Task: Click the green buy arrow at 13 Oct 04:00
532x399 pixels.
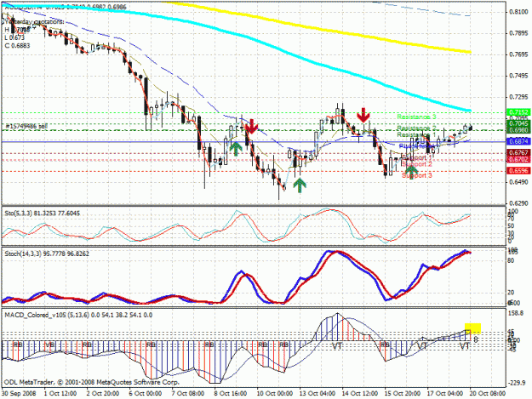Action: click(300, 185)
